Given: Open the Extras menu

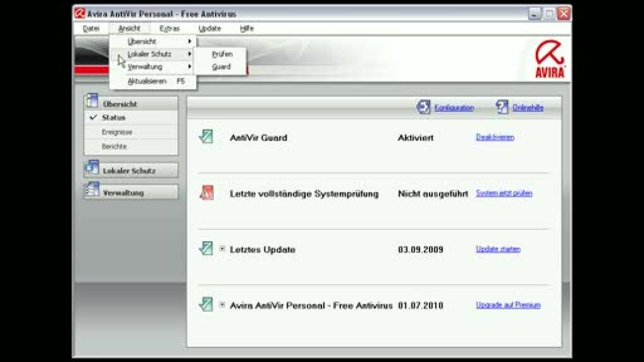Looking at the screenshot, I should point(170,28).
